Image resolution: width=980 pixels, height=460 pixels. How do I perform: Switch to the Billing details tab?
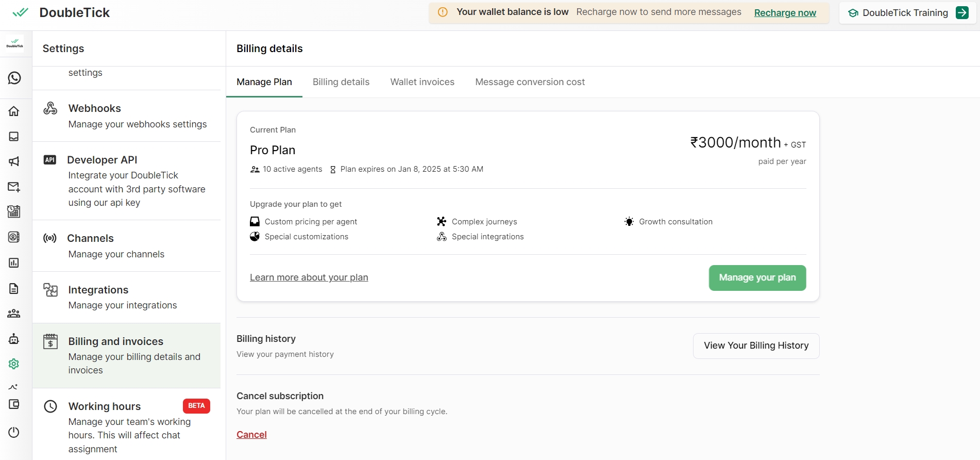(x=341, y=82)
